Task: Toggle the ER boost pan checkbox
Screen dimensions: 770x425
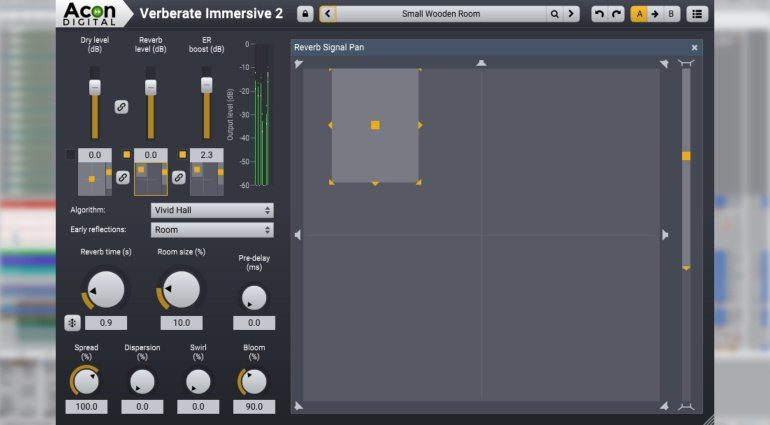Action: pyautogui.click(x=183, y=155)
